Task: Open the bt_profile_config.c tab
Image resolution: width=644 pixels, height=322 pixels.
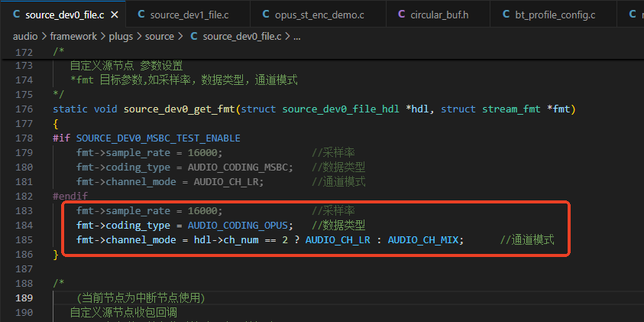Action: [553, 15]
